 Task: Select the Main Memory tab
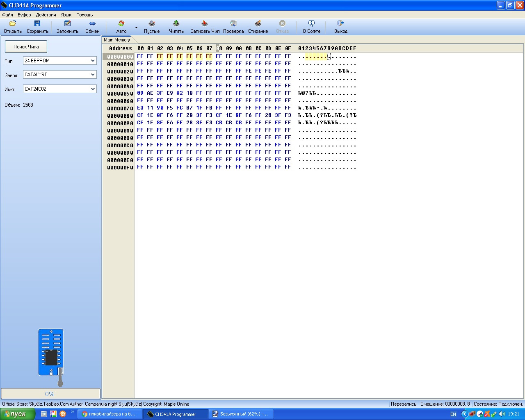[x=116, y=40]
